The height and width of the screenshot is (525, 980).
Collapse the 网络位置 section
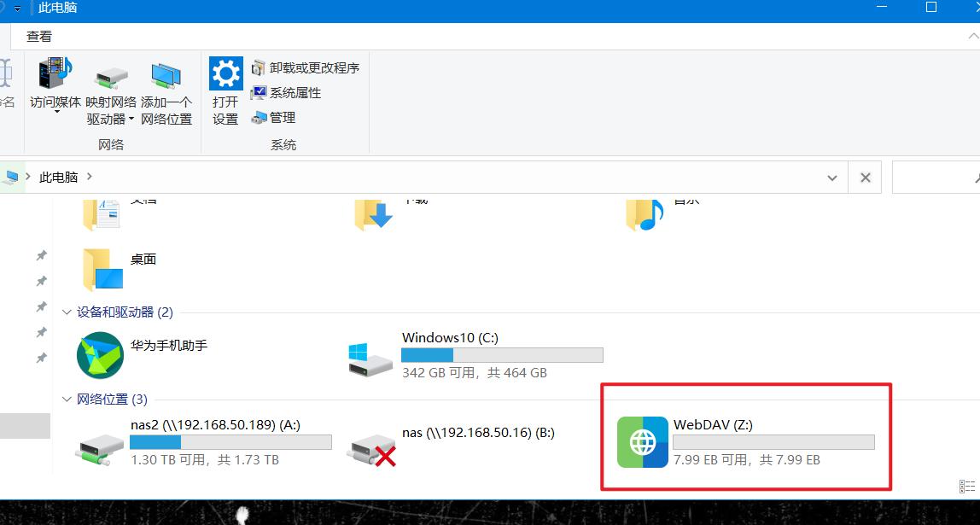click(67, 399)
